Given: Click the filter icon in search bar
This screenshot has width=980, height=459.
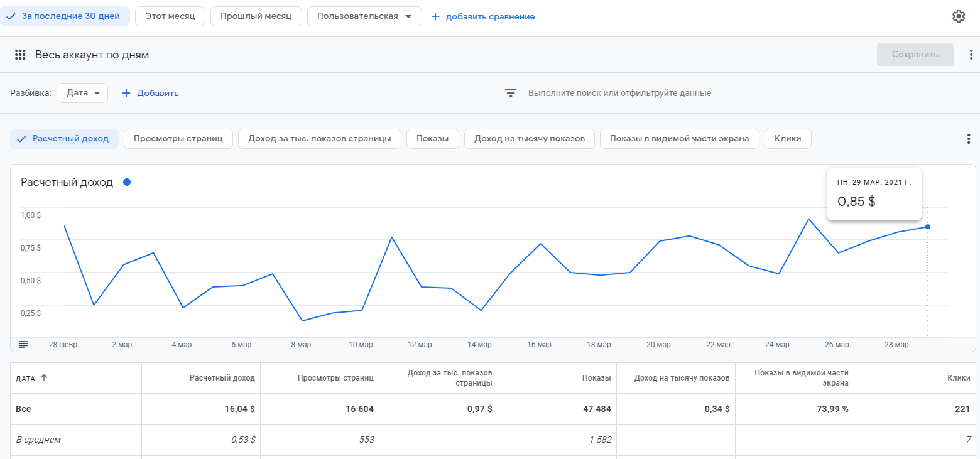Looking at the screenshot, I should [x=511, y=93].
